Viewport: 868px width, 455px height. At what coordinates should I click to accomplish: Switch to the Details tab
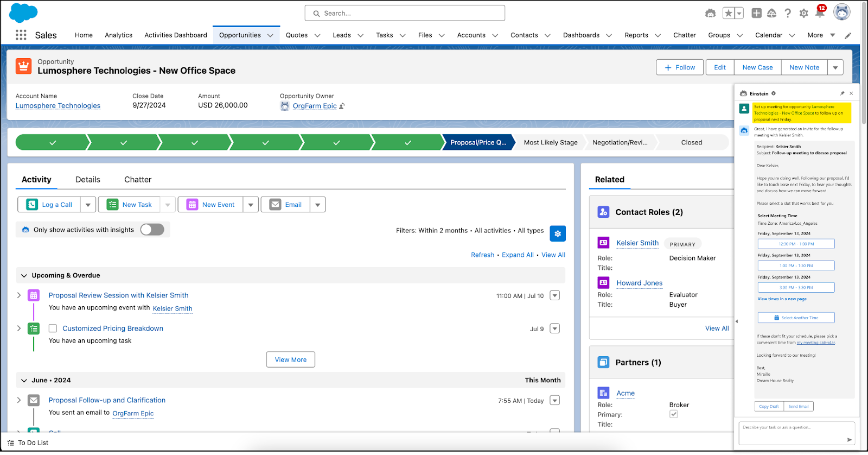(x=88, y=180)
